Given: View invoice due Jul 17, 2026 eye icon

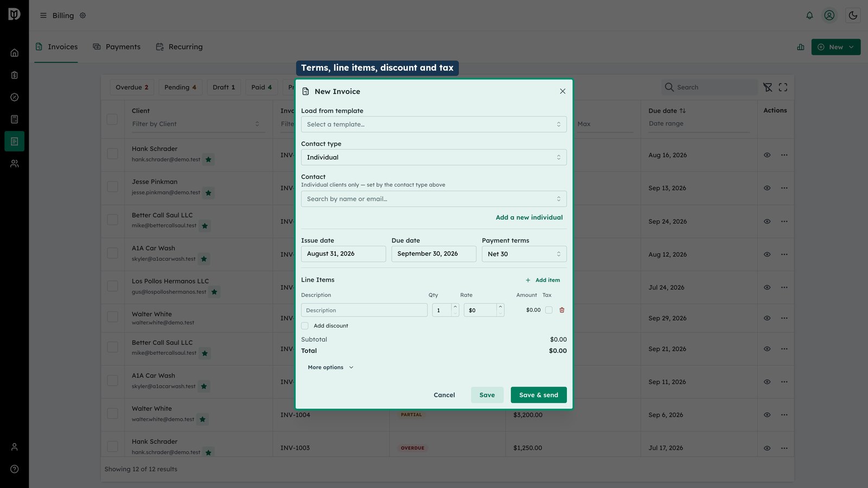Looking at the screenshot, I should 767,448.
